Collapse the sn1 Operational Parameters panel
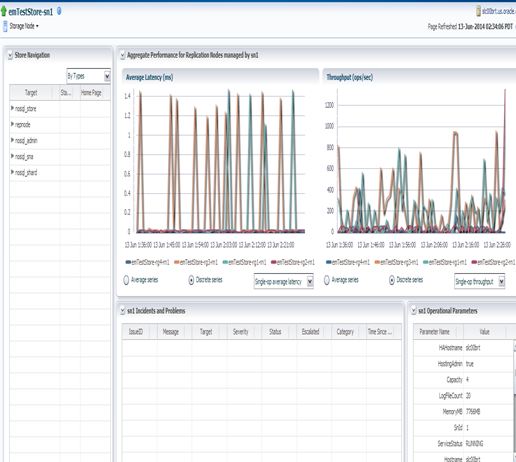 pyautogui.click(x=414, y=311)
